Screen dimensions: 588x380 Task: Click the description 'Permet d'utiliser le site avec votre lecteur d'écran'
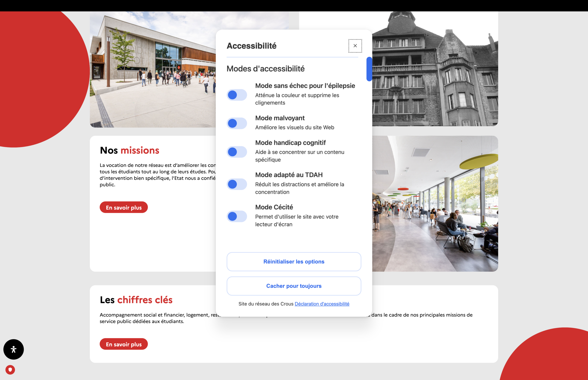coord(297,220)
